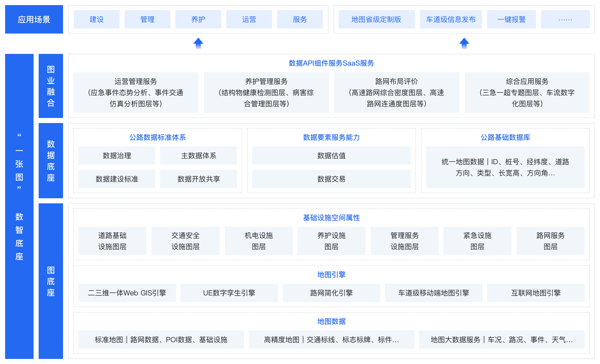Screen dimensions: 600x364
Task: Click the 数据底座 side label
Action: (51, 161)
